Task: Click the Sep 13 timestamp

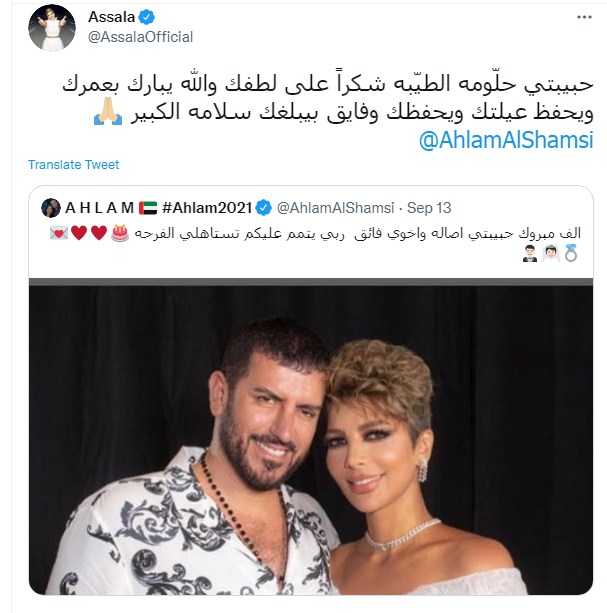Action: (429, 208)
